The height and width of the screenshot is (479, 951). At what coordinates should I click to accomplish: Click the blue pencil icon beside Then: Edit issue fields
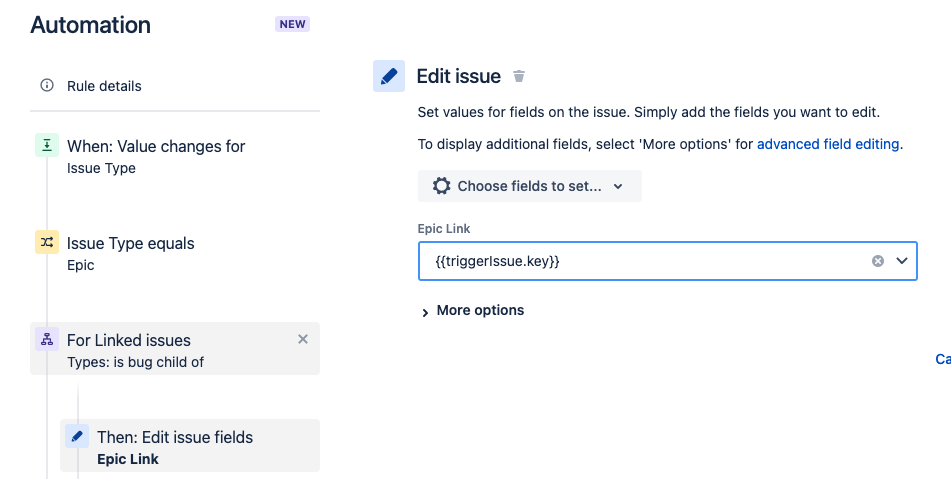tap(77, 437)
